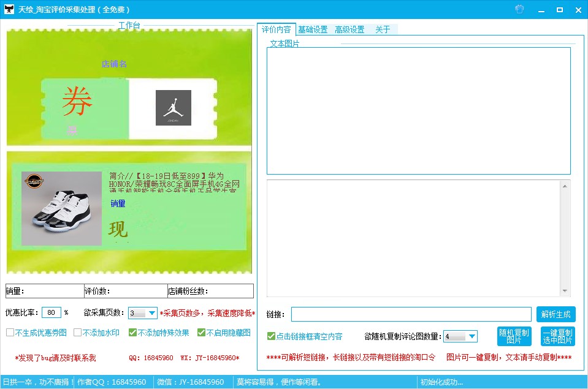Expand the 欲随机复制评论图数量 dropdown
Viewport: 588px width, 389px height.
(472, 336)
